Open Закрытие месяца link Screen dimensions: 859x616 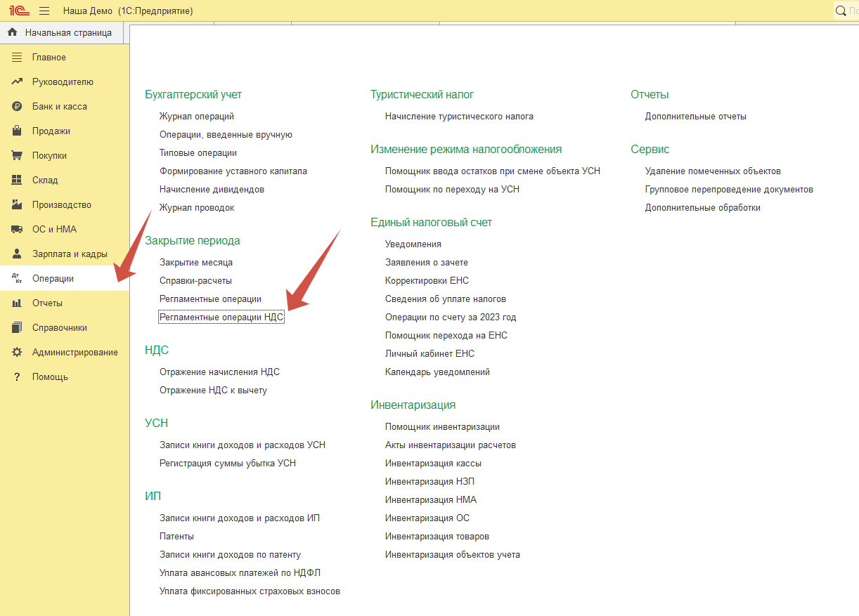click(x=195, y=263)
